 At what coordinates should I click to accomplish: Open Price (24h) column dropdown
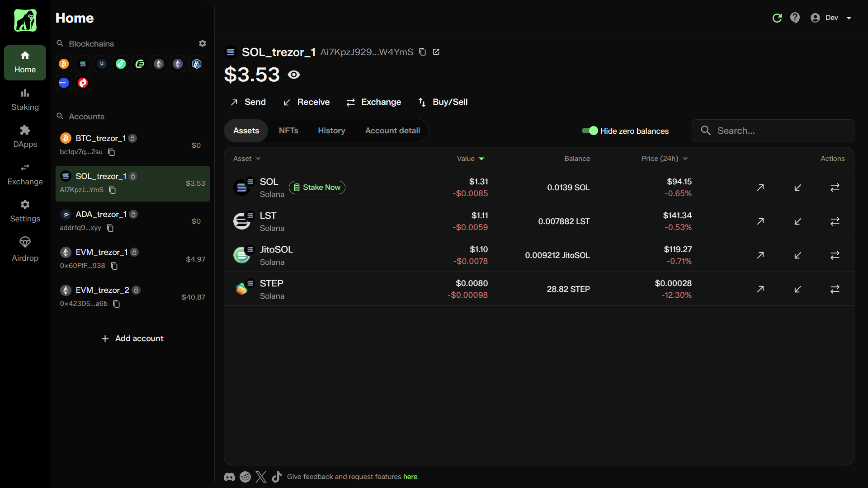coord(685,159)
